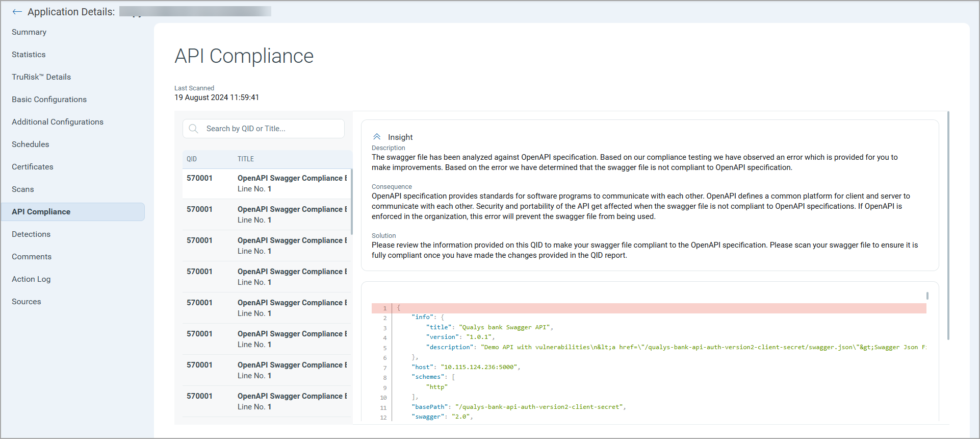Click the code viewer scrollbar thumb
The image size is (980, 439).
pyautogui.click(x=927, y=296)
